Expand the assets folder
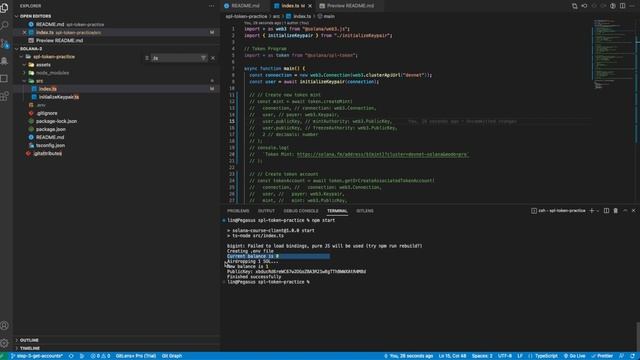The width and height of the screenshot is (640, 360). click(x=43, y=65)
